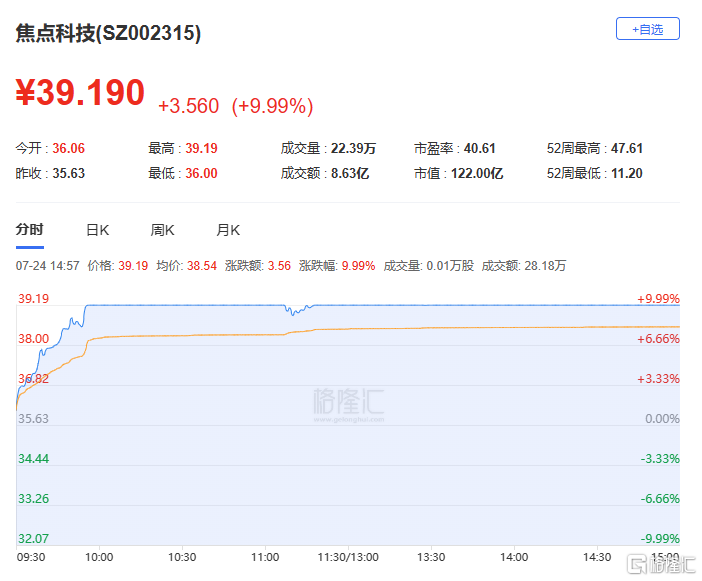Click the 10:00 time axis label
Screen dimensions: 702x581
99,557
